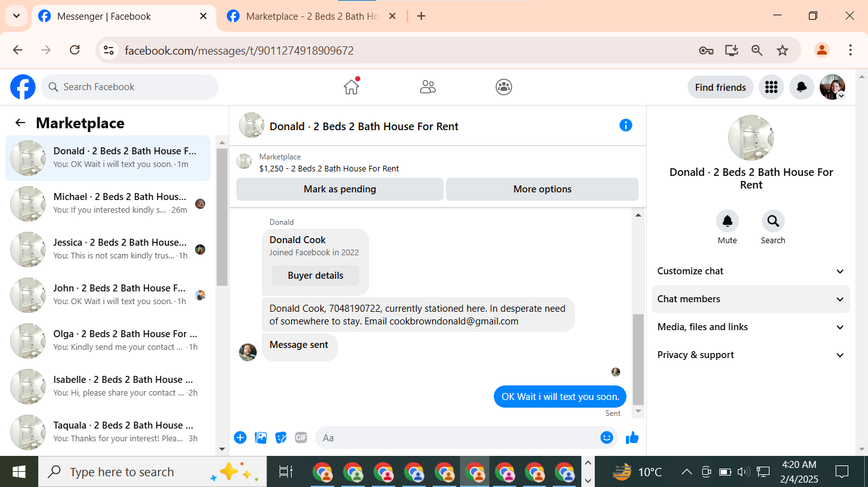Screen dimensions: 868x487
Task: Open the Michael conversation
Action: coord(108,204)
